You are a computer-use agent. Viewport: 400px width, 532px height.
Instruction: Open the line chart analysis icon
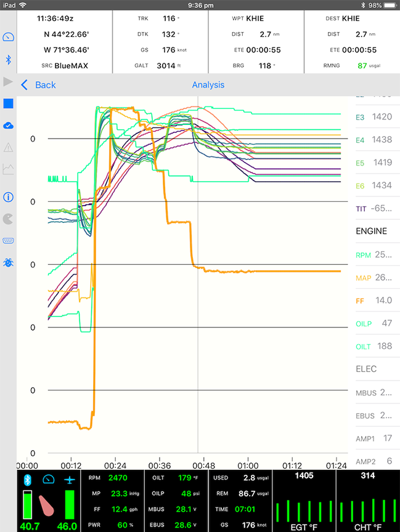click(9, 168)
